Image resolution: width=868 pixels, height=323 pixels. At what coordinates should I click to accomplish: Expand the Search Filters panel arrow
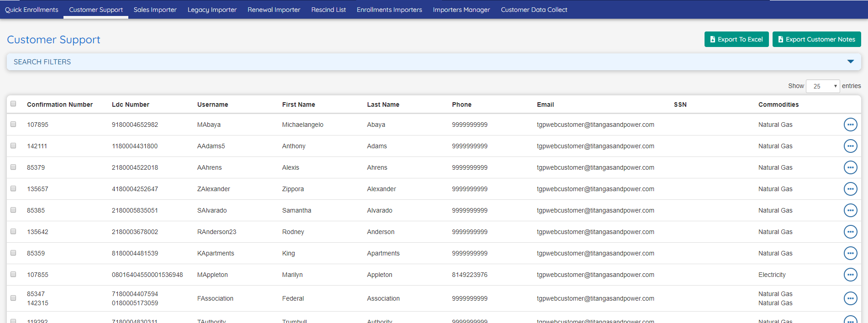[850, 62]
